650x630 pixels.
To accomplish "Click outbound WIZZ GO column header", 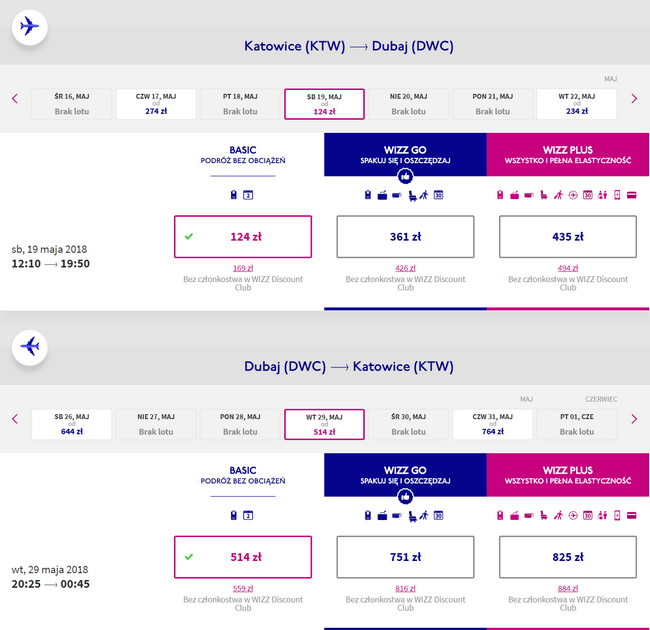I will (405, 155).
